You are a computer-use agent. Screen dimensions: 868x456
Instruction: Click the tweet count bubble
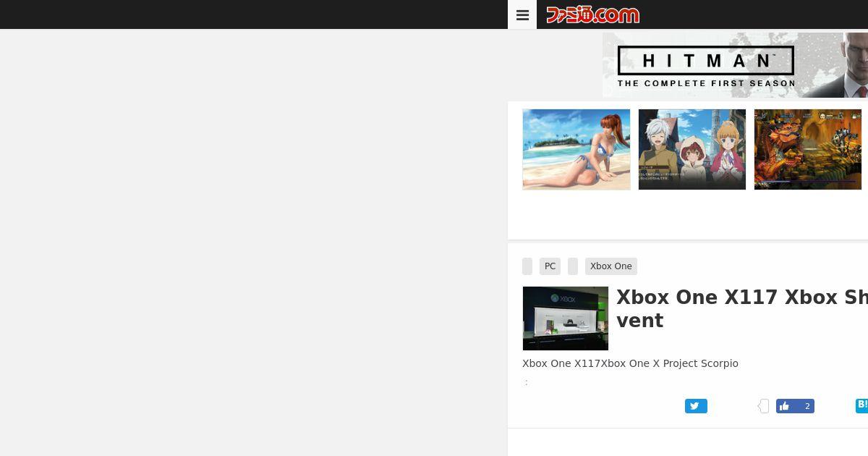[x=763, y=406]
